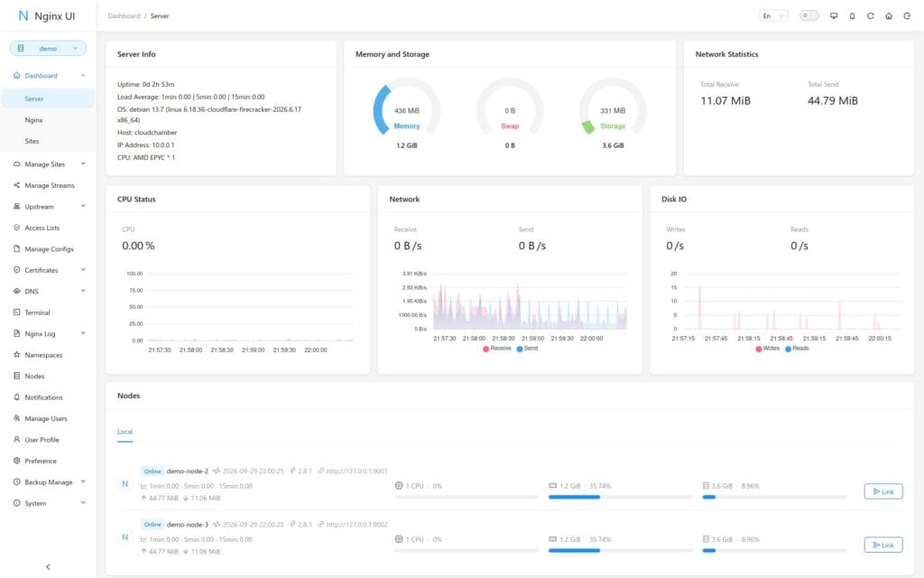Click the Nodes icon in sidebar
The width and height of the screenshot is (924, 578).
[16, 376]
